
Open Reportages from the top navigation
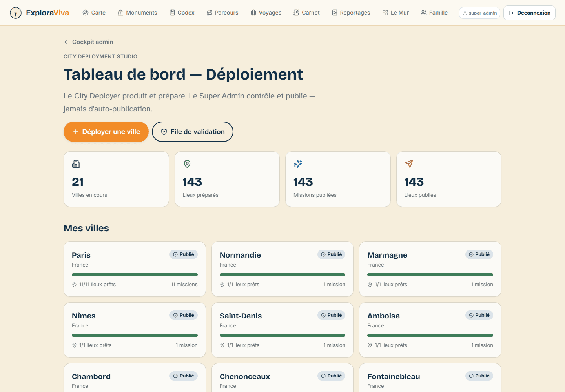pyautogui.click(x=351, y=13)
